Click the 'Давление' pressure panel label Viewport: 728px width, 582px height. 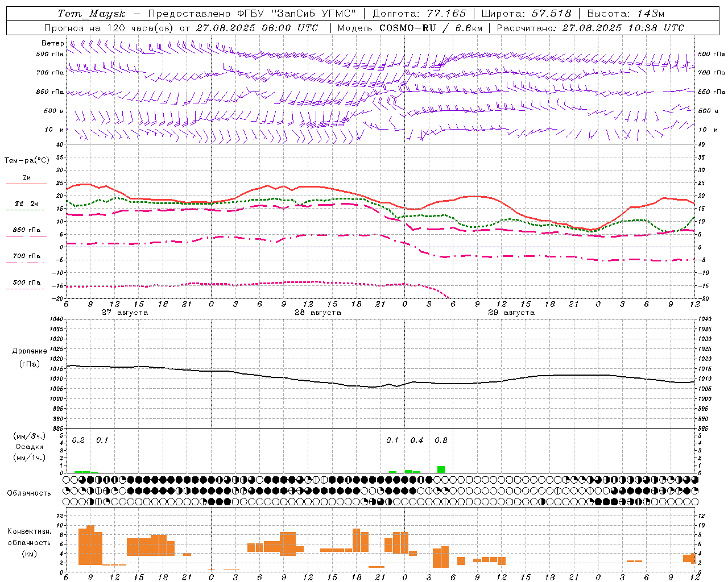(30, 351)
